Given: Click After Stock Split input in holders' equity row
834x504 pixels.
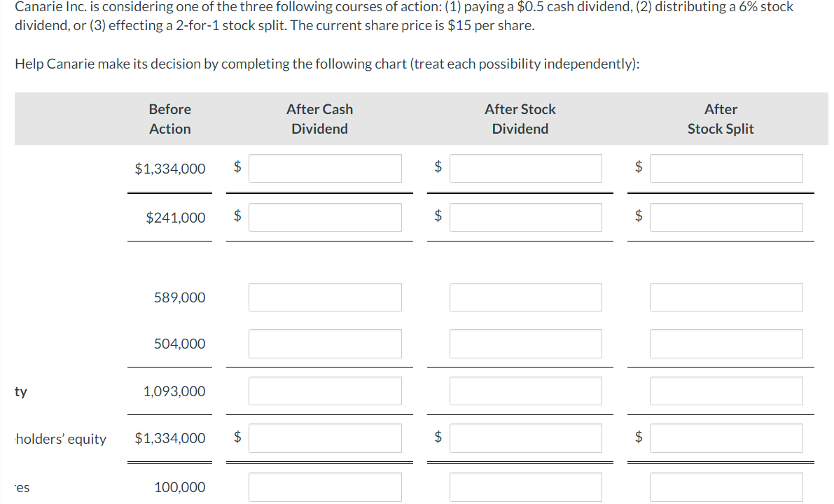Looking at the screenshot, I should point(726,438).
